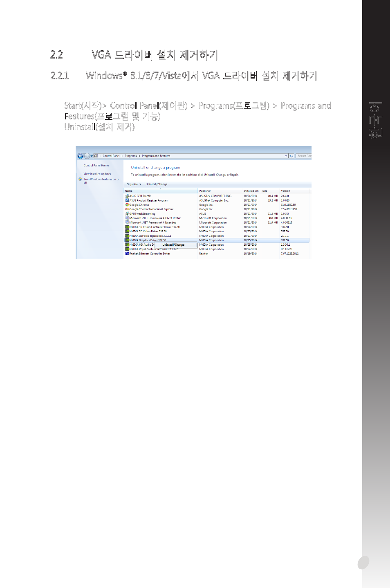Viewport: 390px width, 588px height.
Task: Click Google Toolbar for Internet Explorer icon
Action: coord(127,209)
